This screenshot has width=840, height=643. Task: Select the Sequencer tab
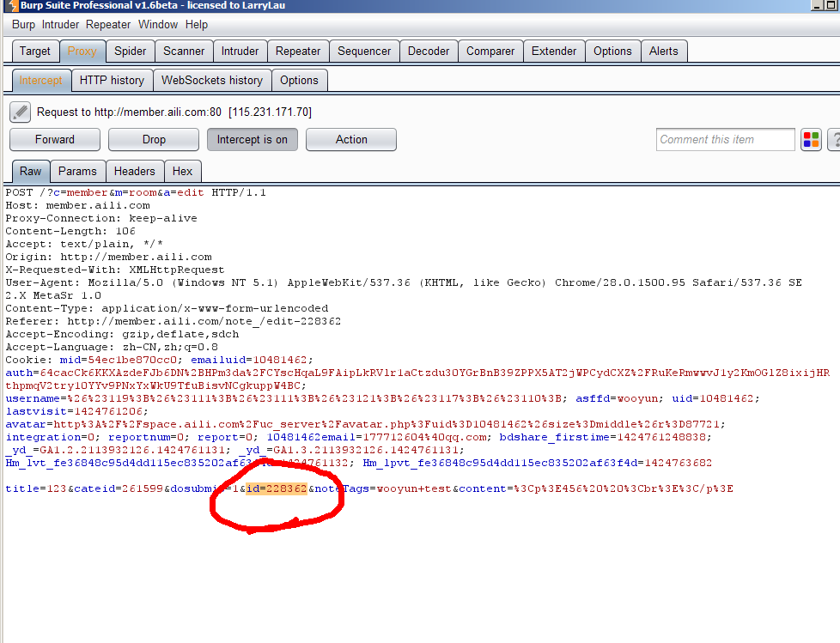(x=364, y=51)
